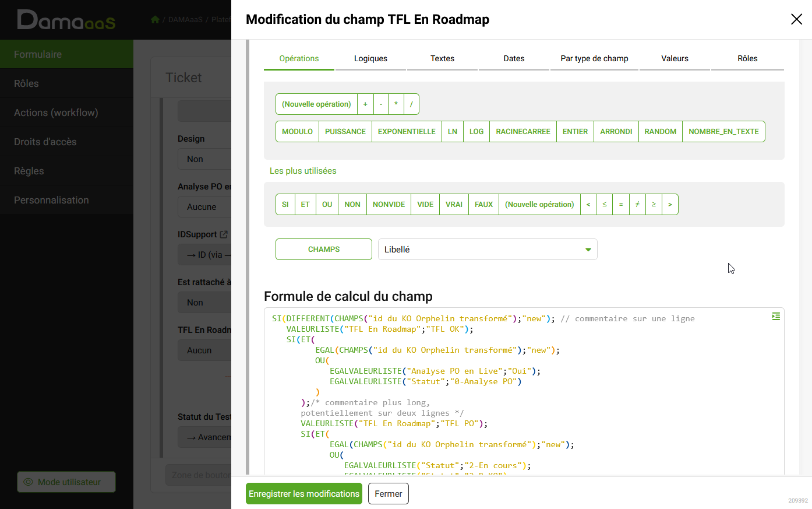Switch to the Dates tab
This screenshot has height=509, width=812.
click(x=514, y=59)
